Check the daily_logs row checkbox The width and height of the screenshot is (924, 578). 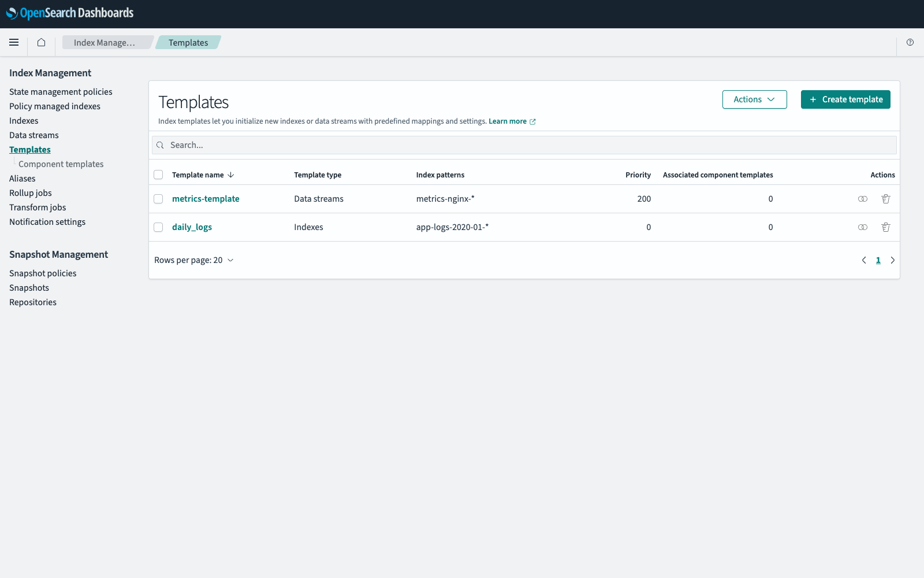(158, 227)
